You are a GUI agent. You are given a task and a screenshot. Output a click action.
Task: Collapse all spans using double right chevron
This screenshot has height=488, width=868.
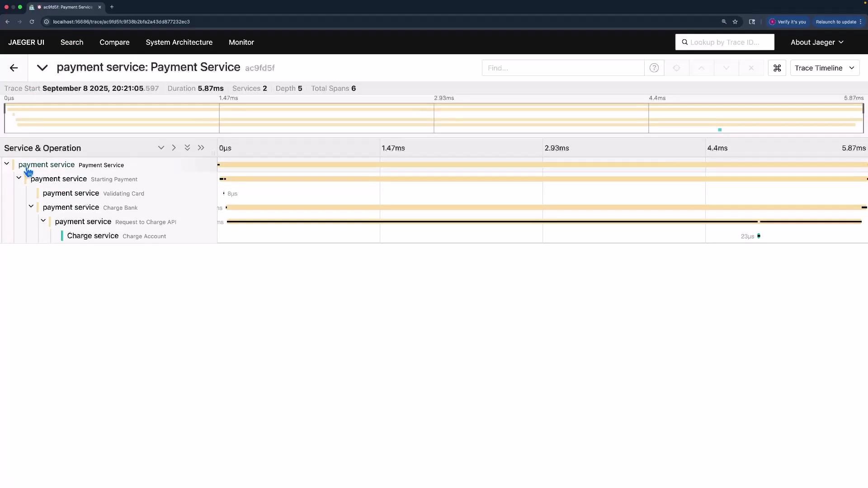(x=201, y=148)
